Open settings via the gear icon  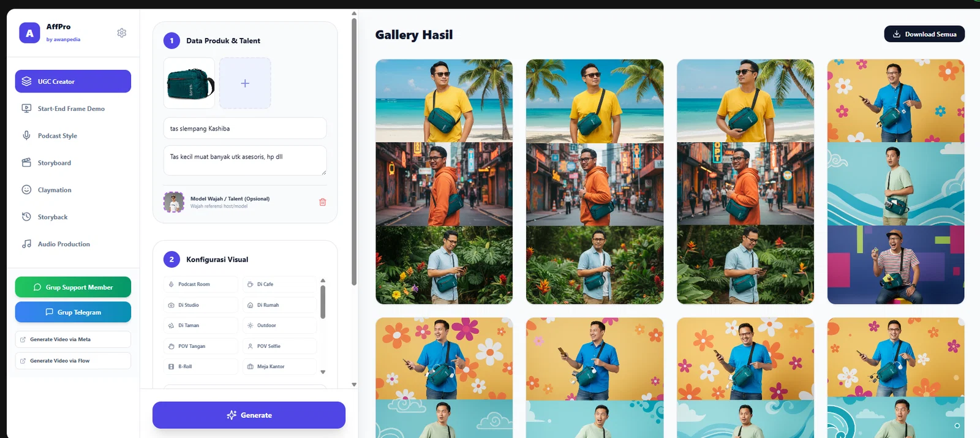click(122, 33)
